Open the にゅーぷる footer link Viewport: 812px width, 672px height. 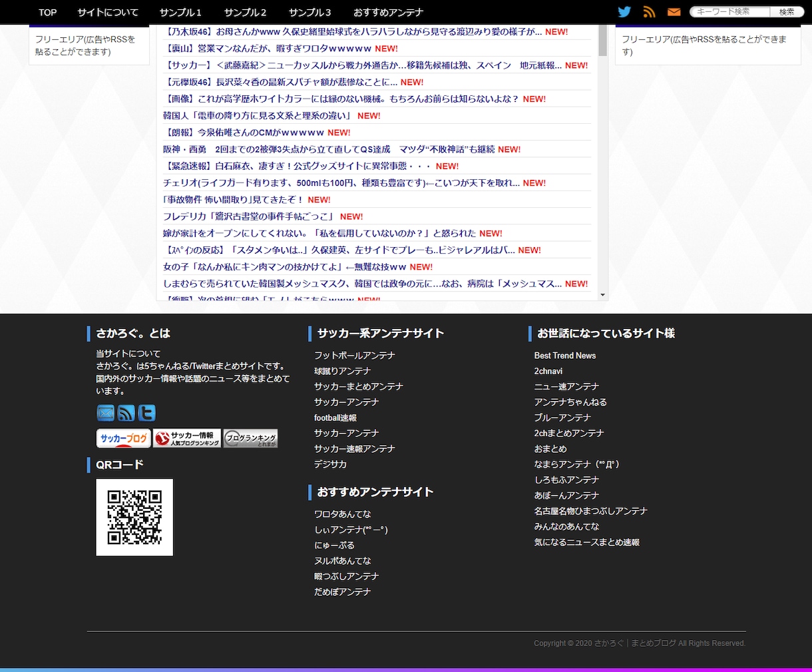[334, 545]
